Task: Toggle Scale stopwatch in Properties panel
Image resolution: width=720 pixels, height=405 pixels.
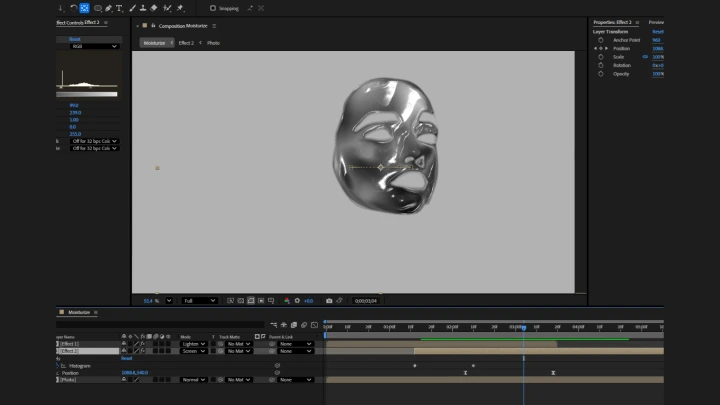Action: tap(601, 57)
